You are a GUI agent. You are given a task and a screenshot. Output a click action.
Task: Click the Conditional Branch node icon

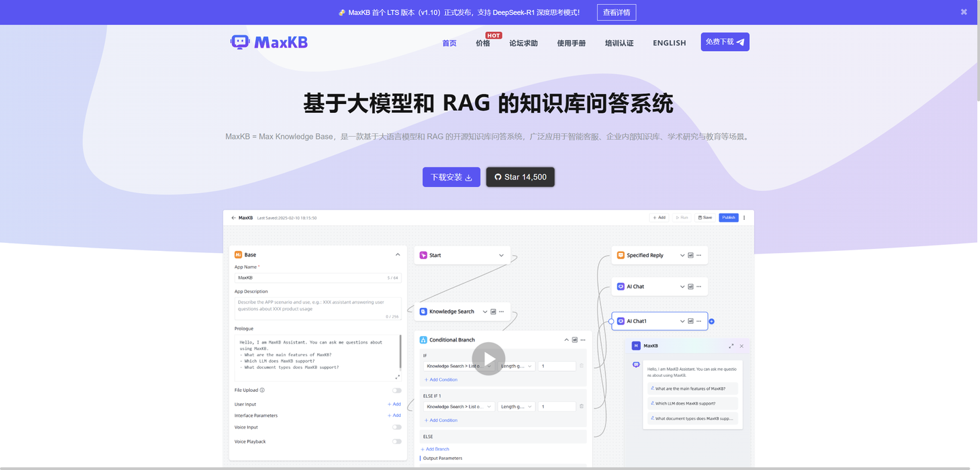click(423, 339)
